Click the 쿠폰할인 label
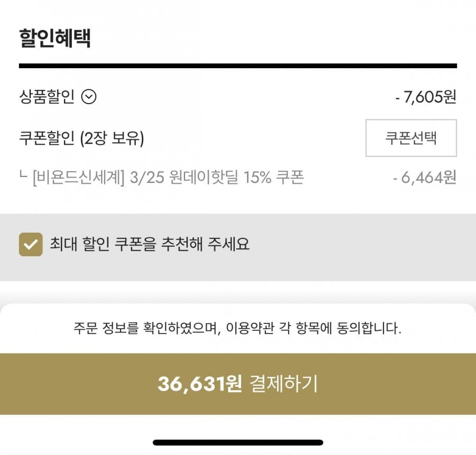This screenshot has width=476, height=455. (x=47, y=138)
